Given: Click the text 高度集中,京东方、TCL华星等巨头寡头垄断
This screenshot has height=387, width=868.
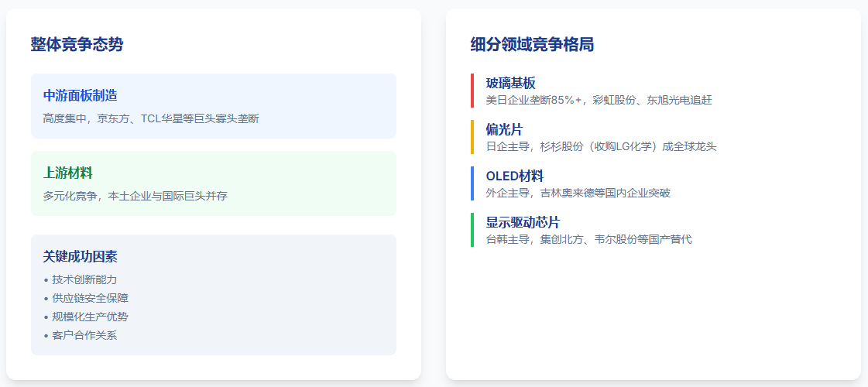Looking at the screenshot, I should pyautogui.click(x=151, y=118).
